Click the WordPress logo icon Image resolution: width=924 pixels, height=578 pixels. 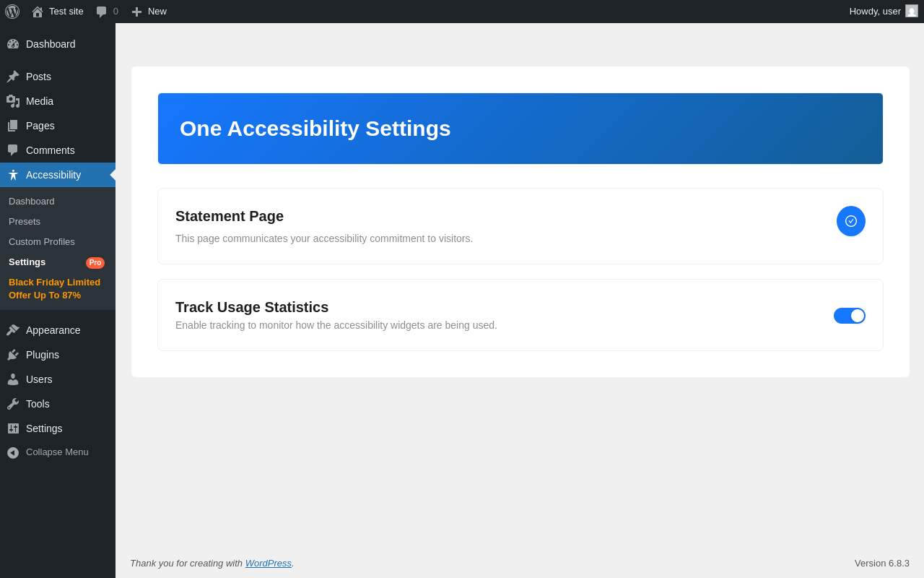(x=12, y=12)
